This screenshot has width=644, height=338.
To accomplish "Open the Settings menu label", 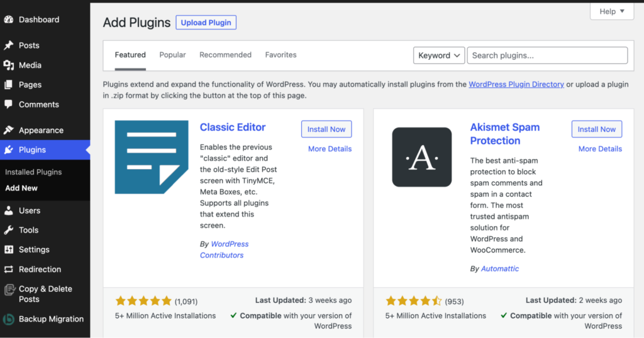I will 34,249.
